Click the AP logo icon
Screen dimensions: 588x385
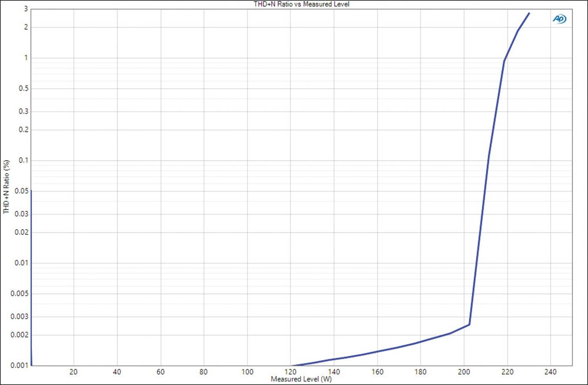coord(559,19)
